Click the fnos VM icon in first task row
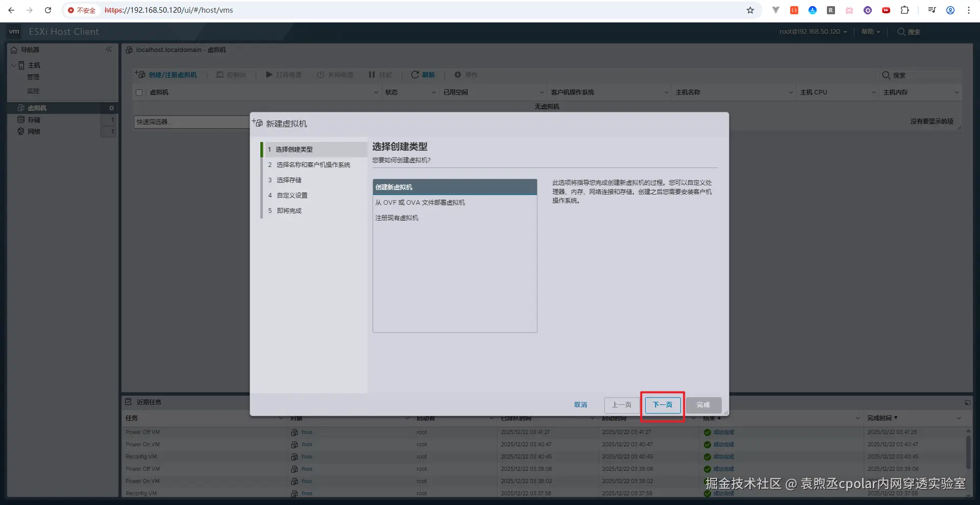Viewport: 980px width, 505px height. [x=295, y=432]
